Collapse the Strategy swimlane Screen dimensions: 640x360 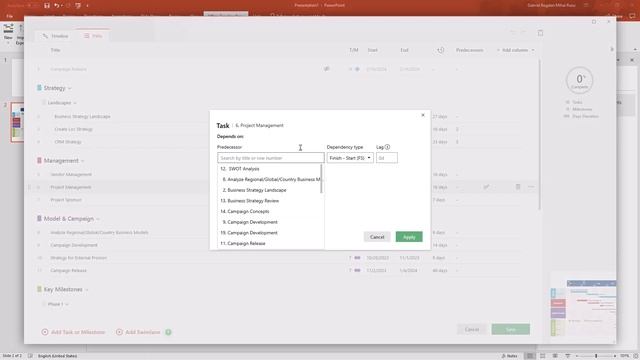click(70, 88)
